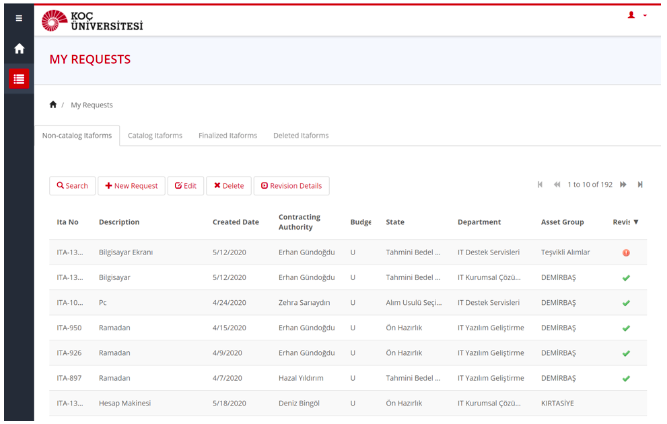This screenshot has height=424, width=667.
Task: Click the Search button
Action: [x=72, y=186]
